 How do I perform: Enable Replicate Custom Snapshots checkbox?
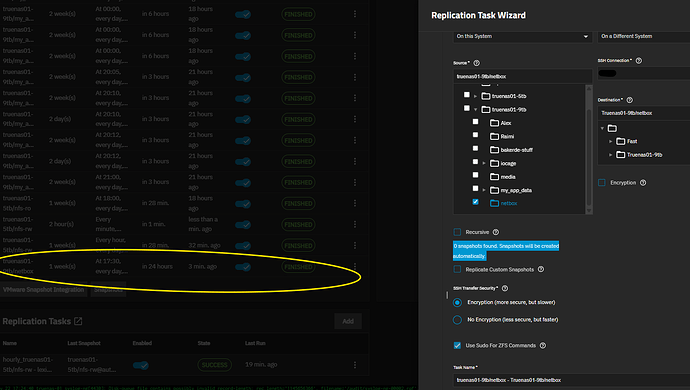(457, 269)
